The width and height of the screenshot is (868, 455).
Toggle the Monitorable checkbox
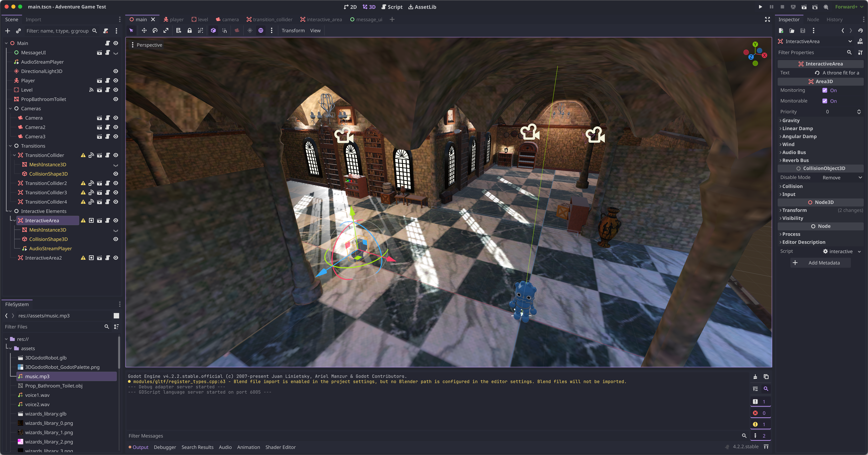pyautogui.click(x=825, y=101)
